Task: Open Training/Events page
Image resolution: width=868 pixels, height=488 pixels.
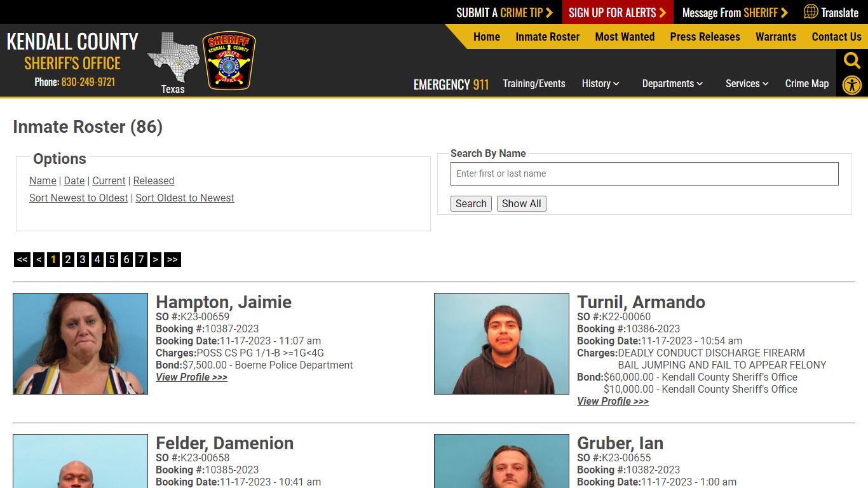Action: pyautogui.click(x=534, y=83)
